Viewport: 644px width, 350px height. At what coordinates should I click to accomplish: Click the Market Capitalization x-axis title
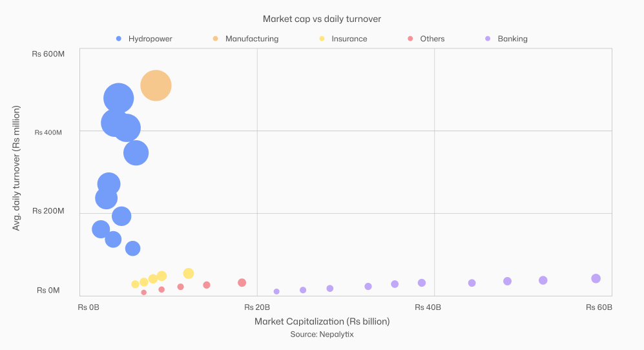point(322,321)
